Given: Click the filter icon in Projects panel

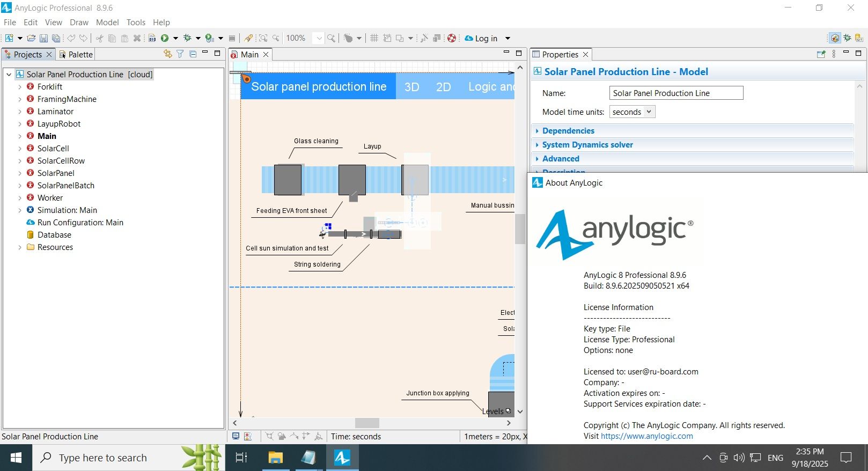Looking at the screenshot, I should pos(180,54).
